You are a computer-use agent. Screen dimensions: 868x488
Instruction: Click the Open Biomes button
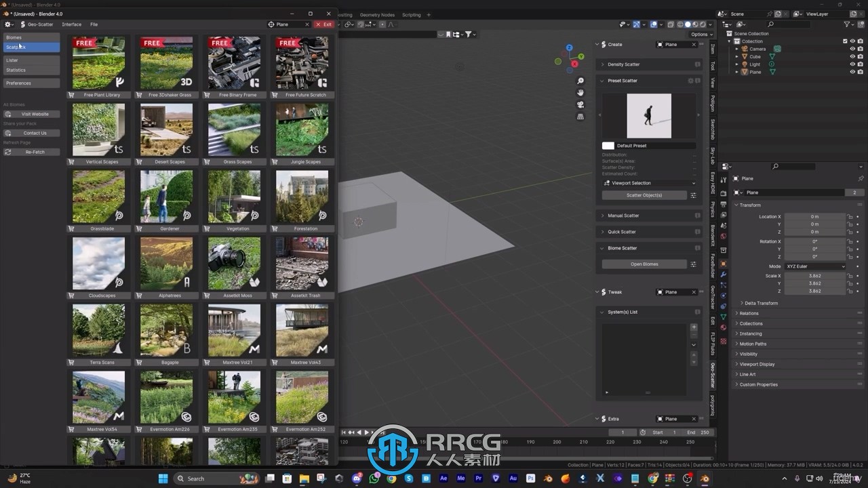point(644,264)
